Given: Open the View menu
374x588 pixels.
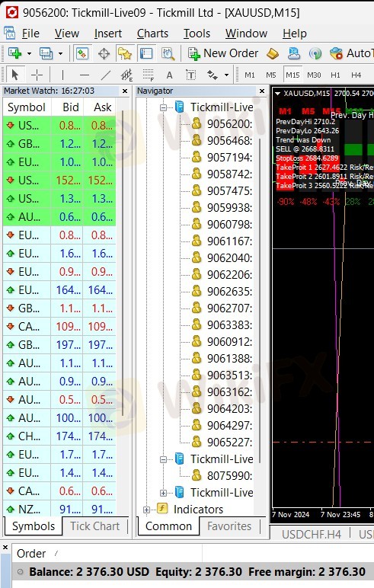Looking at the screenshot, I should [x=67, y=34].
